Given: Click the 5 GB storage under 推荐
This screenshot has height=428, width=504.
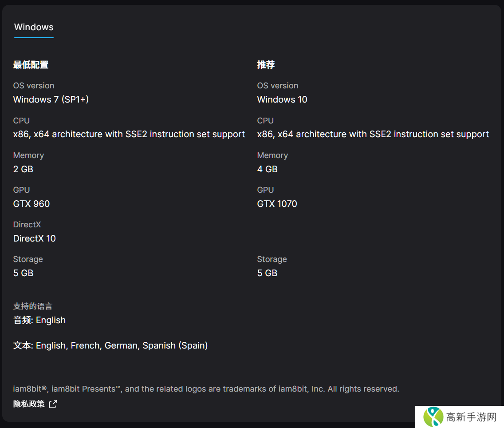Looking at the screenshot, I should 267,273.
